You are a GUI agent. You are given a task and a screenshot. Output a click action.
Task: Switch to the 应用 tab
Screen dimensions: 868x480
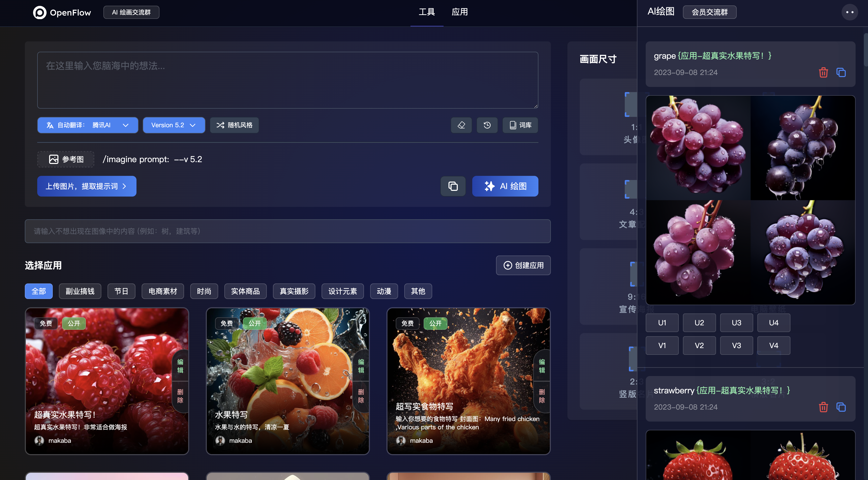(460, 12)
